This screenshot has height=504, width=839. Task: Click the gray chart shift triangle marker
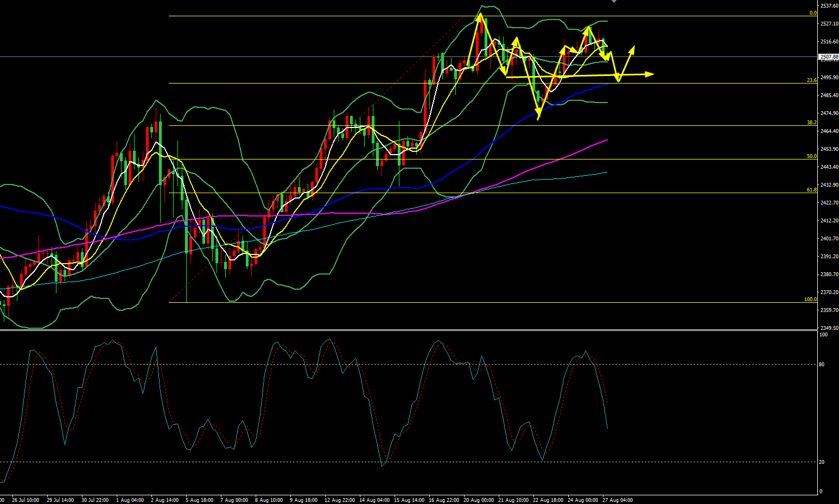614,2
